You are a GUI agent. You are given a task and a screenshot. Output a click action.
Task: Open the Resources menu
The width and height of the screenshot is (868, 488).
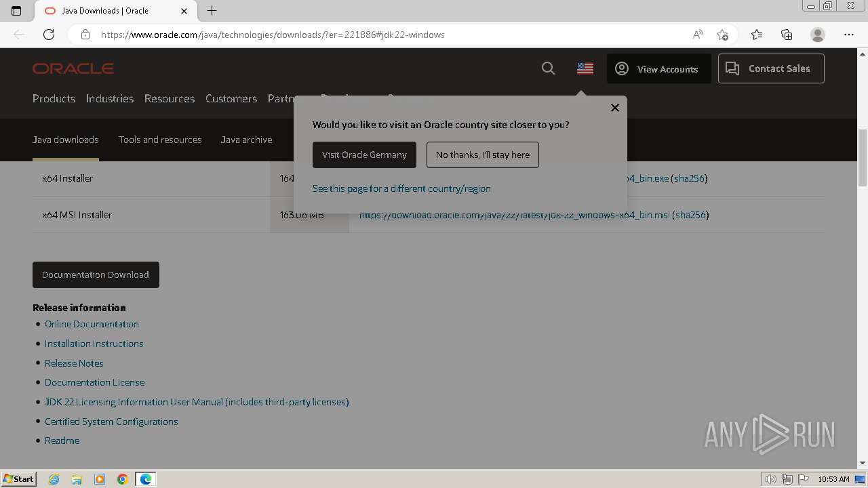coord(170,98)
